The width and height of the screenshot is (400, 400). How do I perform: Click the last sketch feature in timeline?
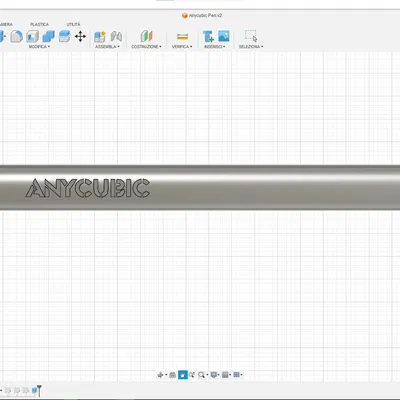(26, 390)
